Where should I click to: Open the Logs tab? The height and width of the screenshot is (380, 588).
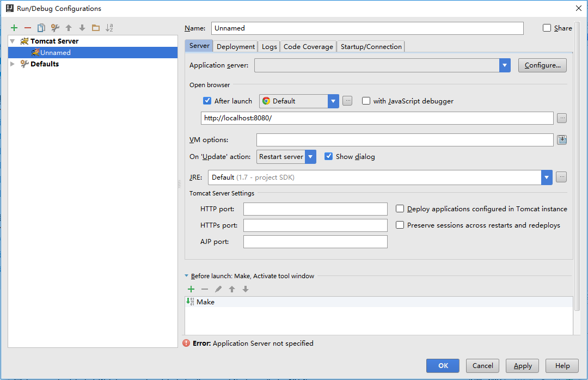pyautogui.click(x=269, y=46)
